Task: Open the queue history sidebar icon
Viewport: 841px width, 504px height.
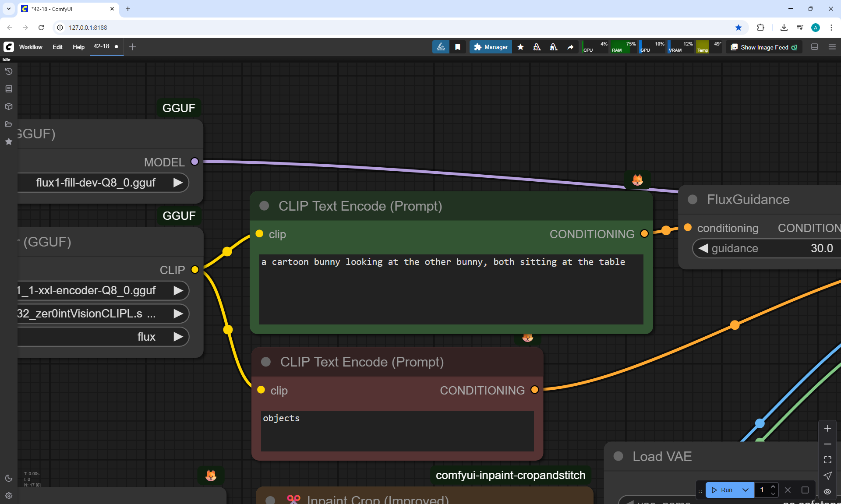Action: 8,71
